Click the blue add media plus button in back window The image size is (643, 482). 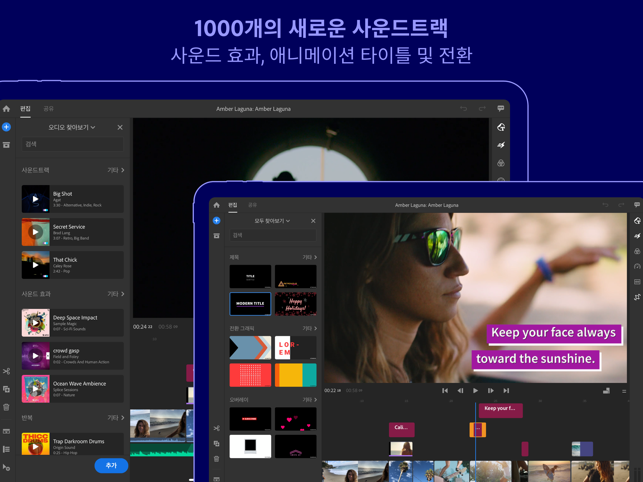[6, 127]
